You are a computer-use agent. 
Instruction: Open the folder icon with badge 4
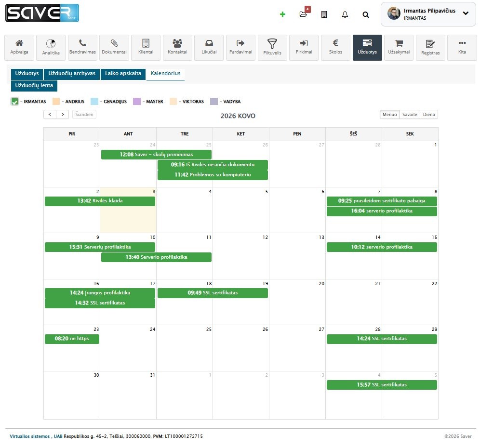[303, 14]
